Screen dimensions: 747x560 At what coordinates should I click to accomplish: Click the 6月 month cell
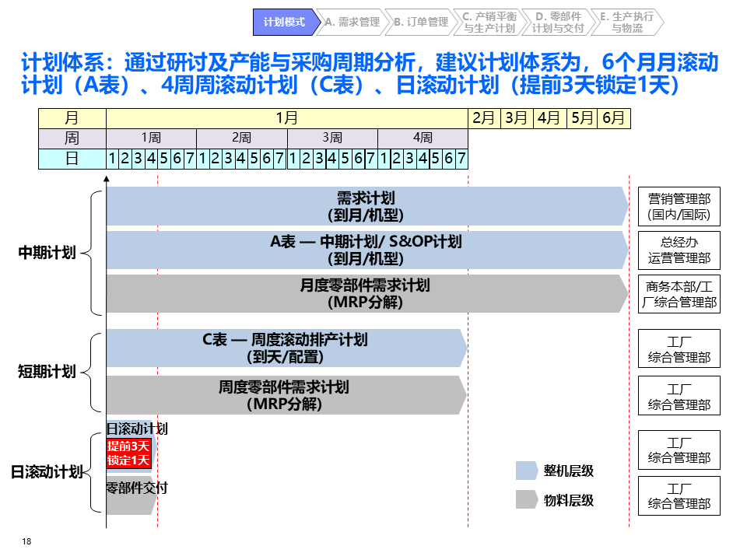coord(615,118)
